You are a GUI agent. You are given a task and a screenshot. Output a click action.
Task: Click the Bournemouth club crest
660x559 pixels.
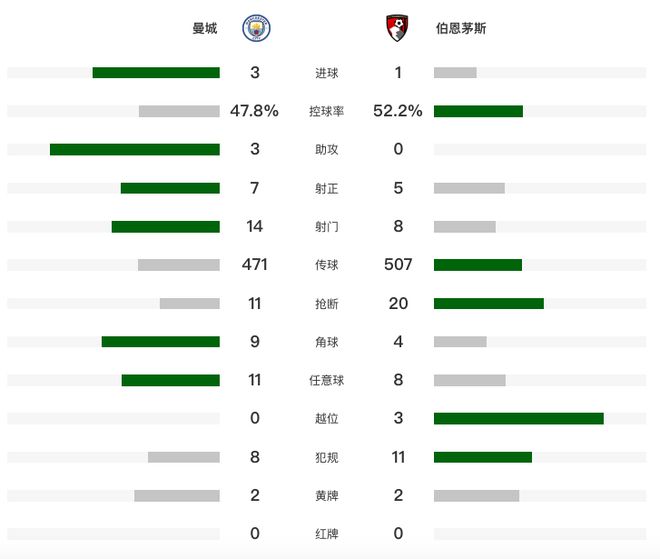tap(397, 29)
